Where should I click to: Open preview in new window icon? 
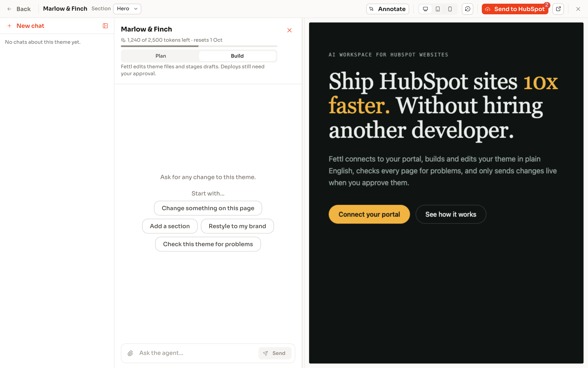click(558, 9)
